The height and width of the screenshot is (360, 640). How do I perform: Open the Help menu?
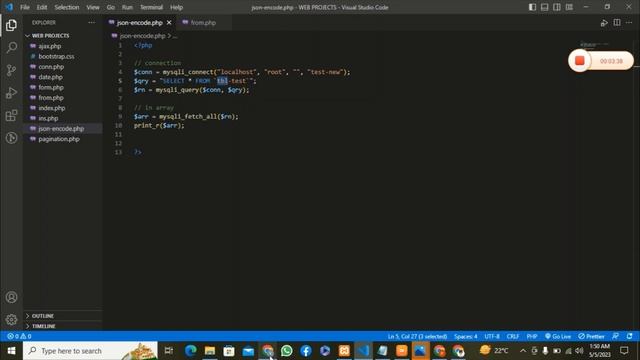(x=176, y=7)
